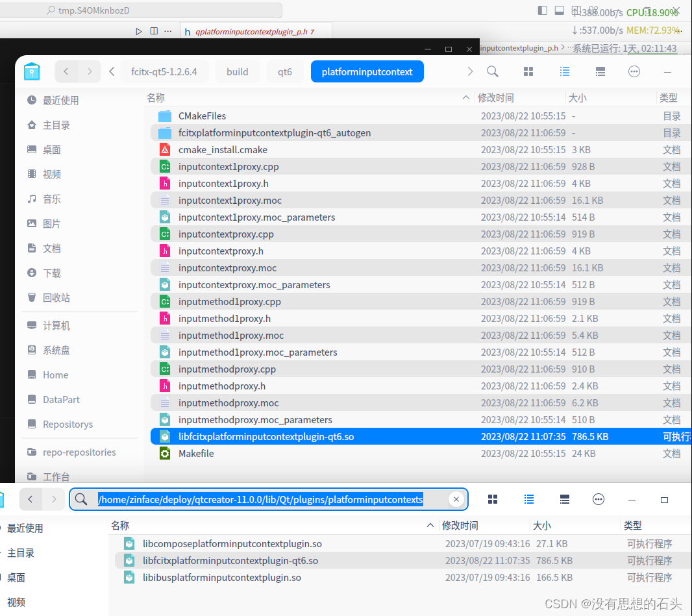Image resolution: width=692 pixels, height=616 pixels.
Task: Clear the address bar in lower file manager
Action: click(x=456, y=500)
